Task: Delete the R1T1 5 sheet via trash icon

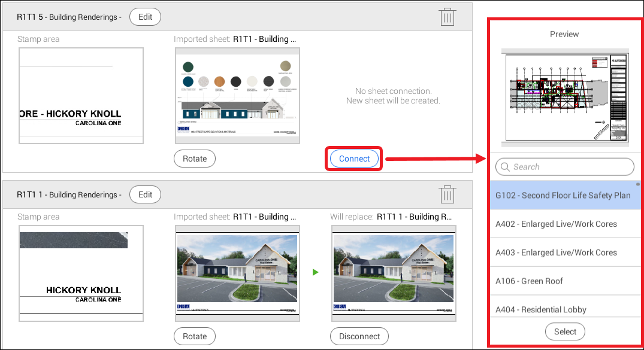Action: tap(447, 17)
